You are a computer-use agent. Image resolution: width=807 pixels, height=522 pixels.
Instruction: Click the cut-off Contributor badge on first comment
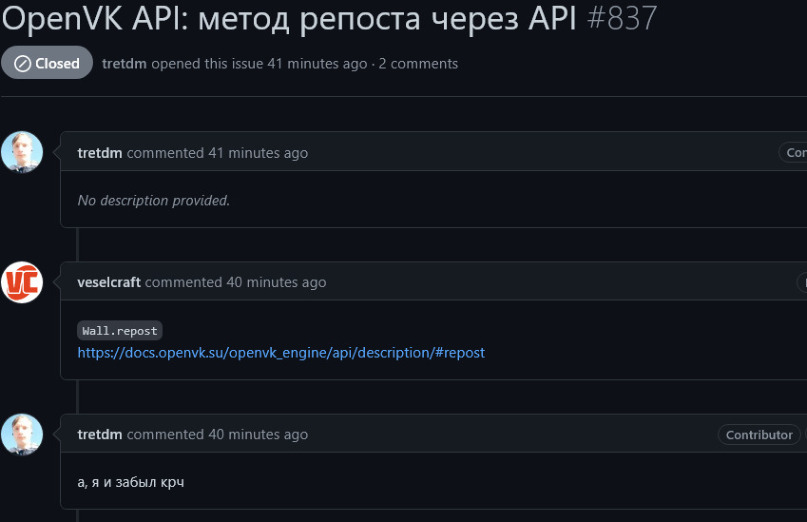(x=794, y=153)
